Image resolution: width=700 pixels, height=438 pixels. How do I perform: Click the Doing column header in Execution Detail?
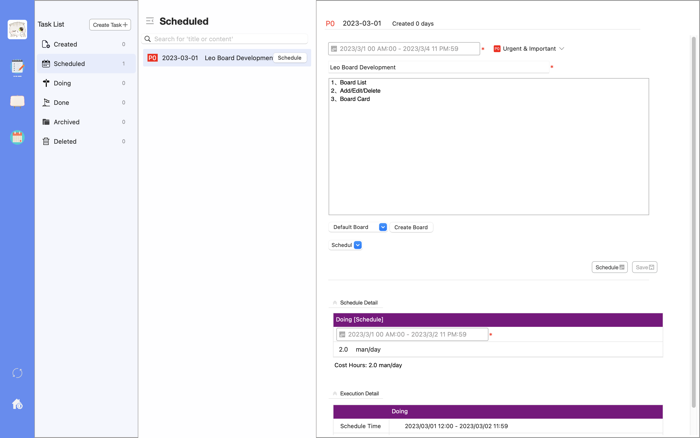[x=400, y=411]
